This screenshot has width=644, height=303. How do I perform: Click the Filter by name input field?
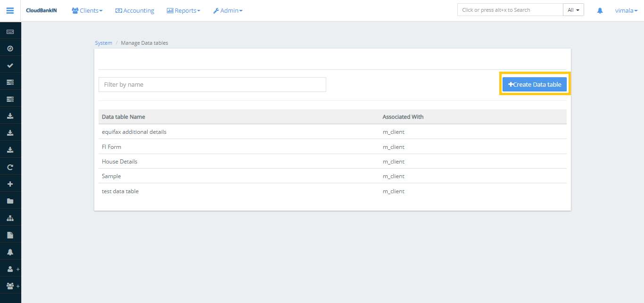point(212,84)
